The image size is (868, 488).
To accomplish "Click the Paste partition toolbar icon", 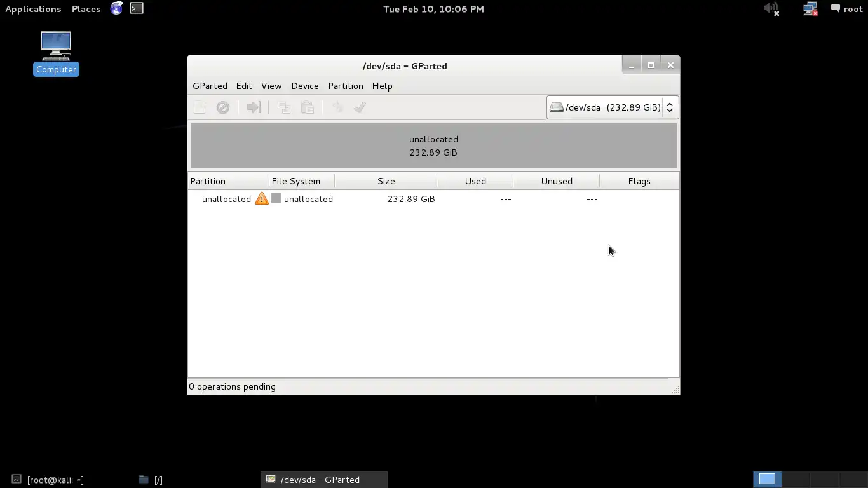I will pos(308,107).
